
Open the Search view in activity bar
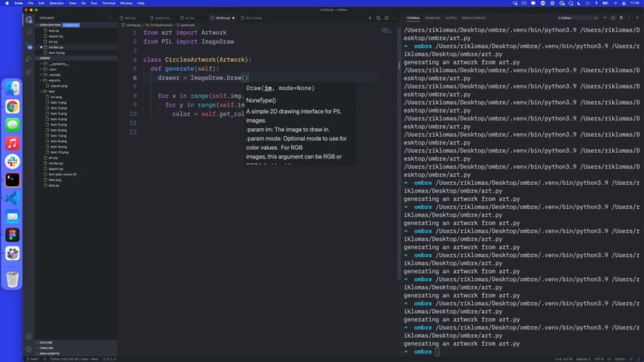coord(29,32)
